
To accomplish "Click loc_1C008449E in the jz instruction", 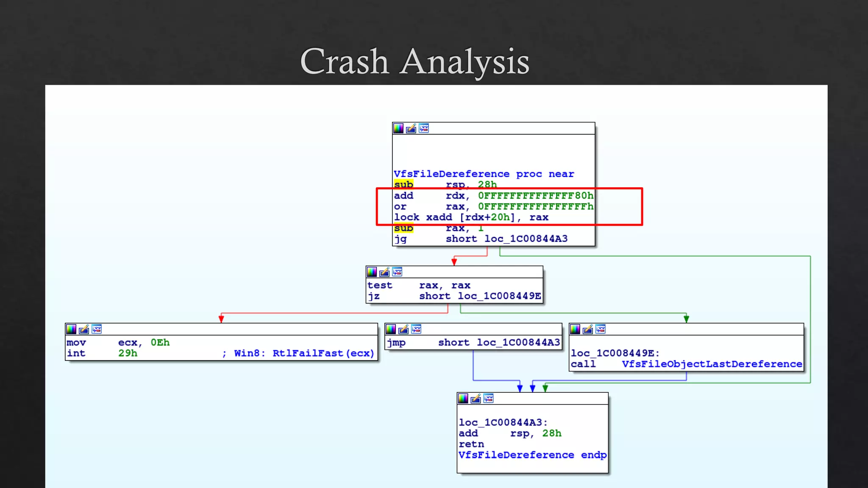I will tap(499, 296).
